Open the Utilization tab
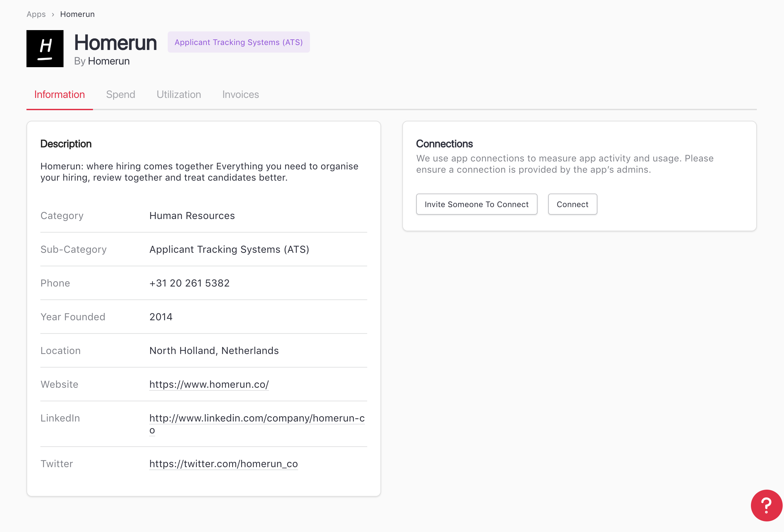This screenshot has width=784, height=532. 178,95
